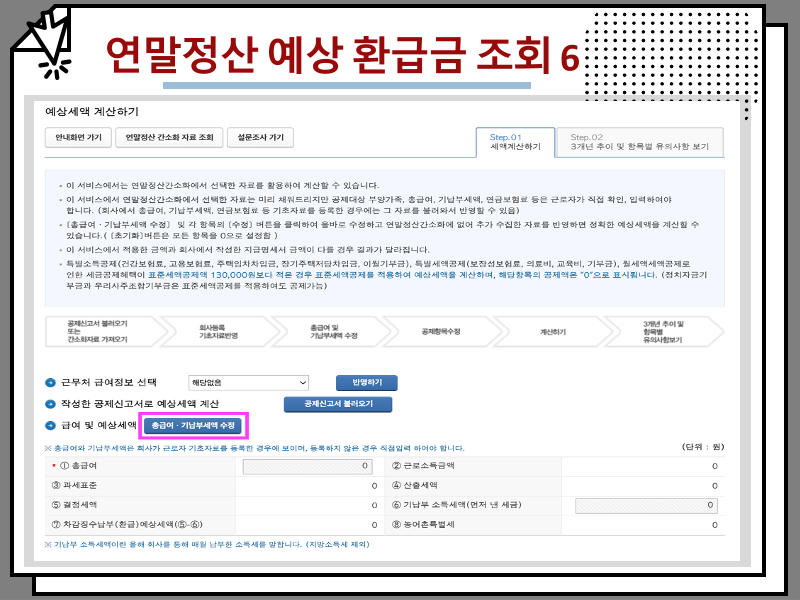The image size is (800, 600).
Task: Click arrow icon beside 급여 및 예상세액
Action: coord(51,426)
